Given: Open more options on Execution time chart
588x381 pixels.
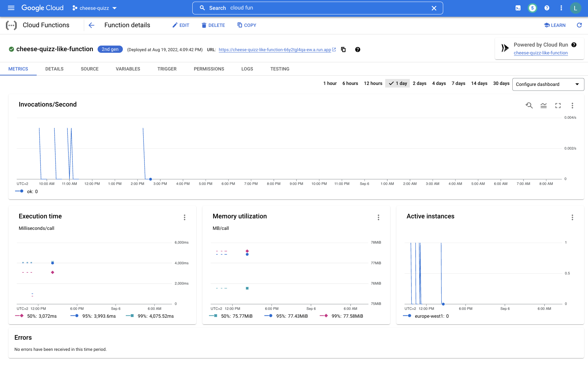Looking at the screenshot, I should pos(184,217).
